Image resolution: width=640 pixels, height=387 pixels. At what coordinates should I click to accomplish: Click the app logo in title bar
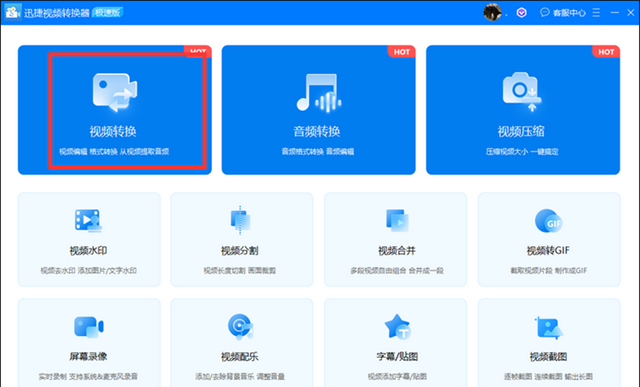point(13,12)
